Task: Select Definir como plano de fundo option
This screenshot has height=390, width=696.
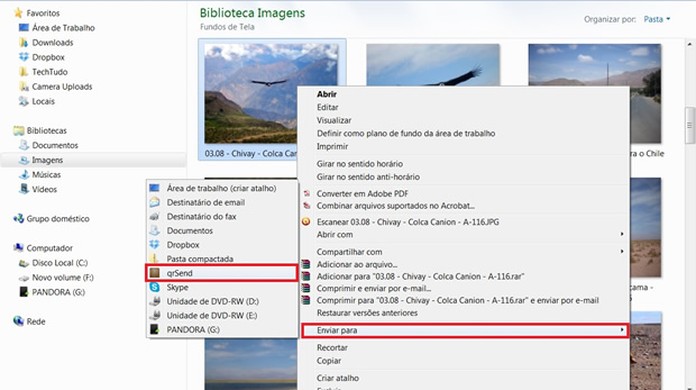Action: [406, 133]
